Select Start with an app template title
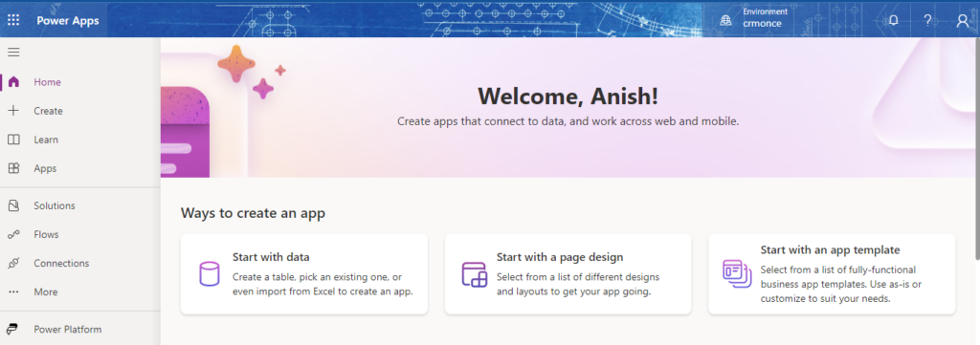This screenshot has width=980, height=345. [830, 249]
